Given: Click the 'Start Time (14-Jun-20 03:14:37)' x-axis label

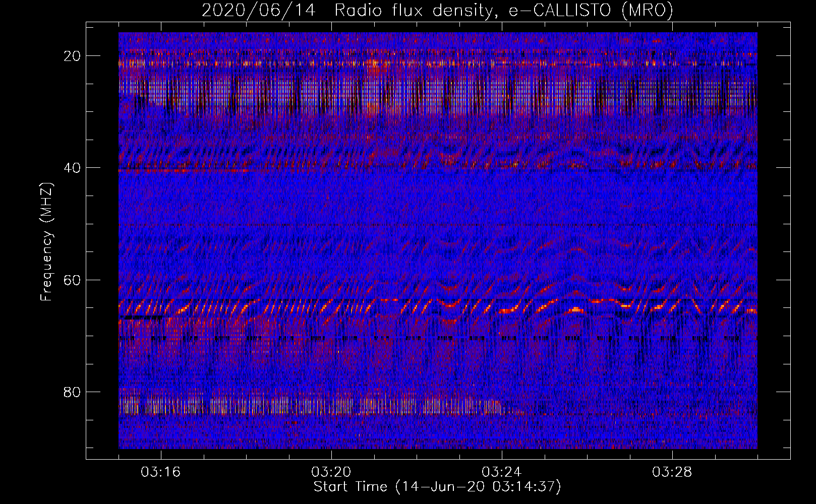Looking at the screenshot, I should 437,487.
